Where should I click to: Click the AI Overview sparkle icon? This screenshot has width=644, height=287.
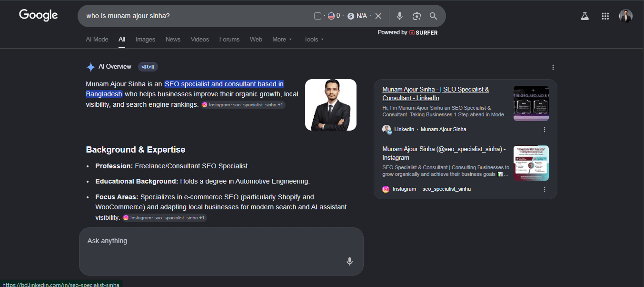[x=90, y=67]
